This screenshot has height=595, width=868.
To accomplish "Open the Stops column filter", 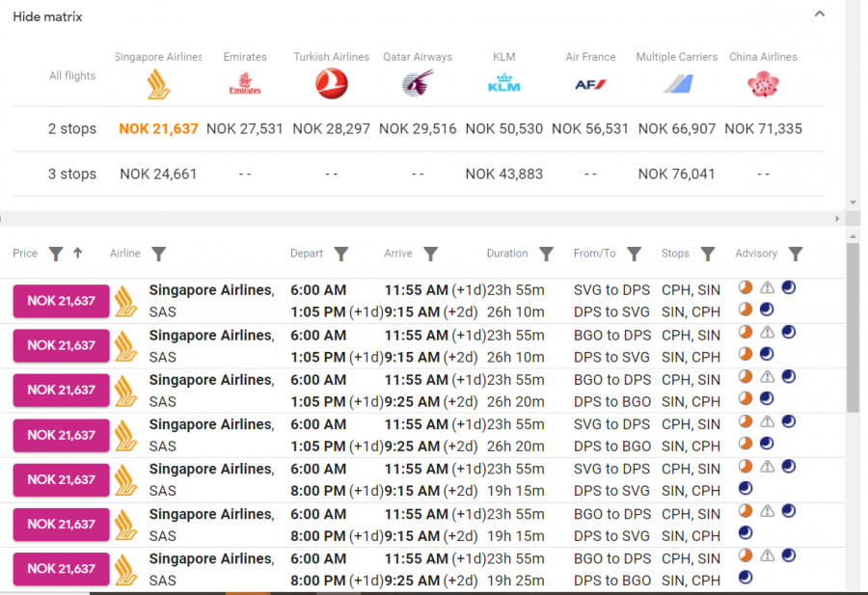I will [x=708, y=254].
